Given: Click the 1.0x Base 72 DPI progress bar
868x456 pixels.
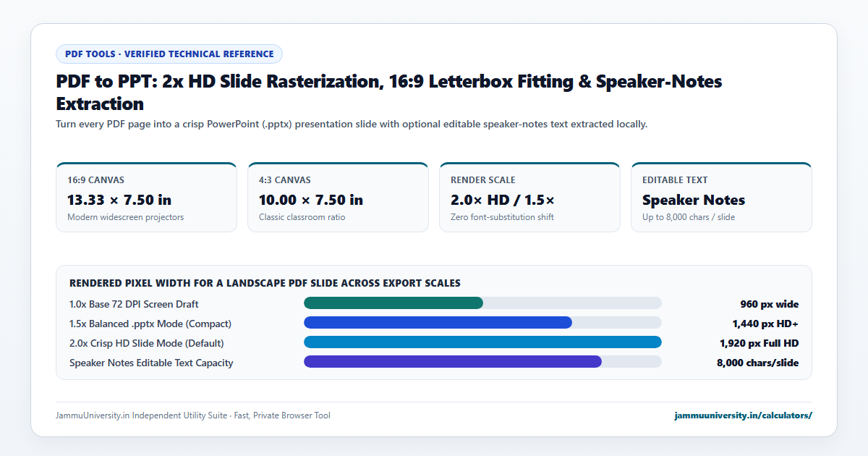Looking at the screenshot, I should pyautogui.click(x=482, y=303).
